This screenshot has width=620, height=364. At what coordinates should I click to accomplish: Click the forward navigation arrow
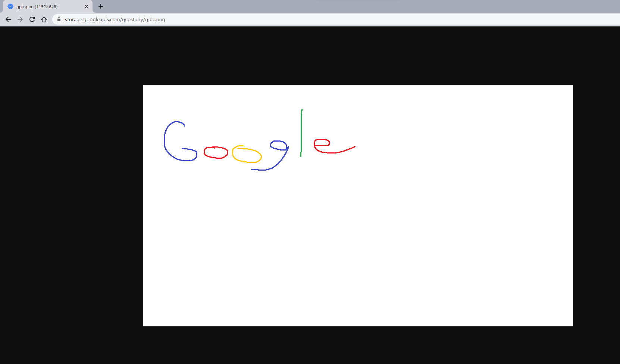coord(20,19)
